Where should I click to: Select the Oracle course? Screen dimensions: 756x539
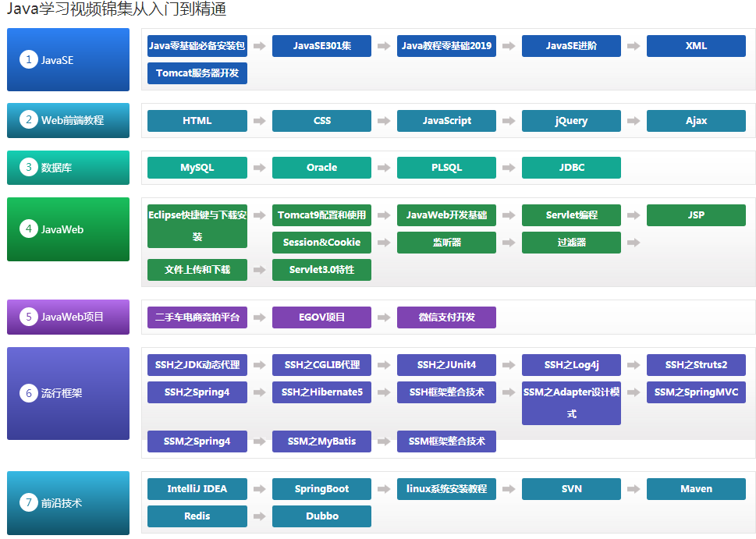tap(321, 167)
